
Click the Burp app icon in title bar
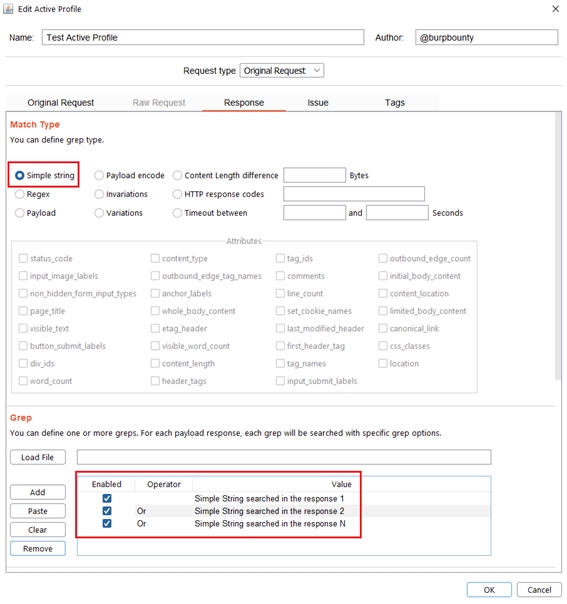tap(8, 9)
